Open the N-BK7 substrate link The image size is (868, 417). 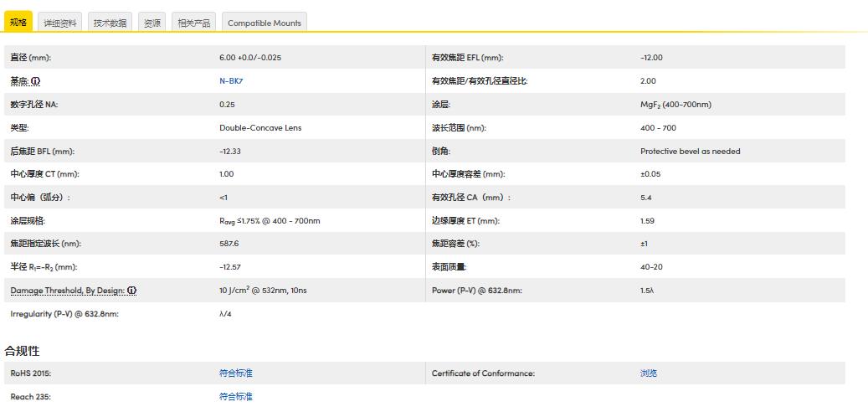(231, 81)
